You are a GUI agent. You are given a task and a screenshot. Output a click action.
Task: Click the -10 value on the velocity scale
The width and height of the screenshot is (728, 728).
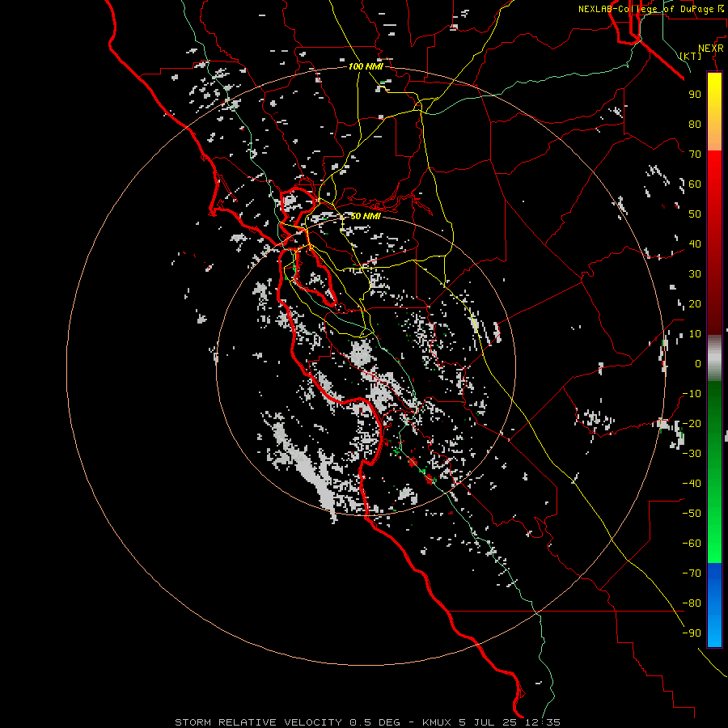coord(692,394)
